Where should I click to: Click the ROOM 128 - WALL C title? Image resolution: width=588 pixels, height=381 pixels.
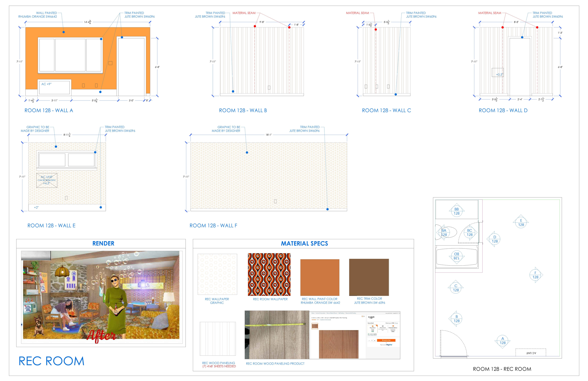click(x=386, y=110)
